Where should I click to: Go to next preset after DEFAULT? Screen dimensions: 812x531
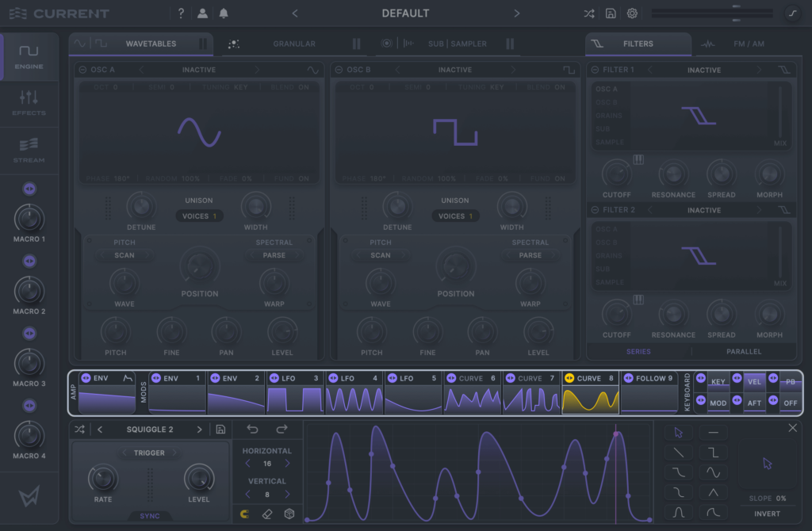pyautogui.click(x=517, y=13)
